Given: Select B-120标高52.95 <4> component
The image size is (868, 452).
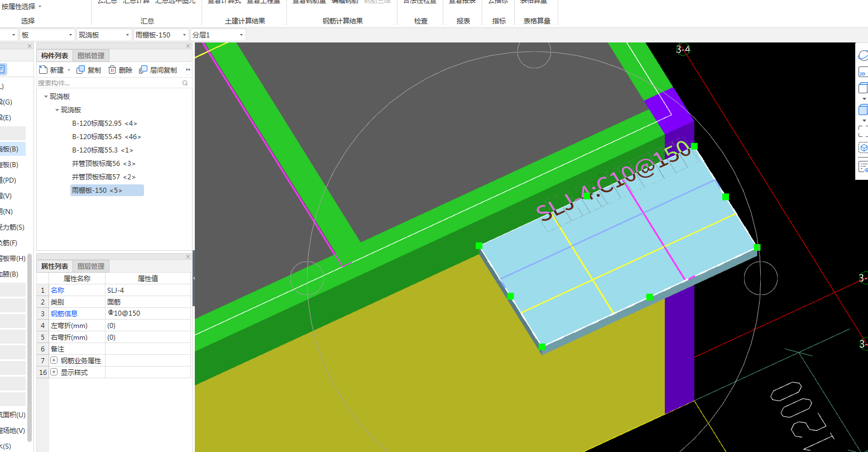Looking at the screenshot, I should pos(104,123).
